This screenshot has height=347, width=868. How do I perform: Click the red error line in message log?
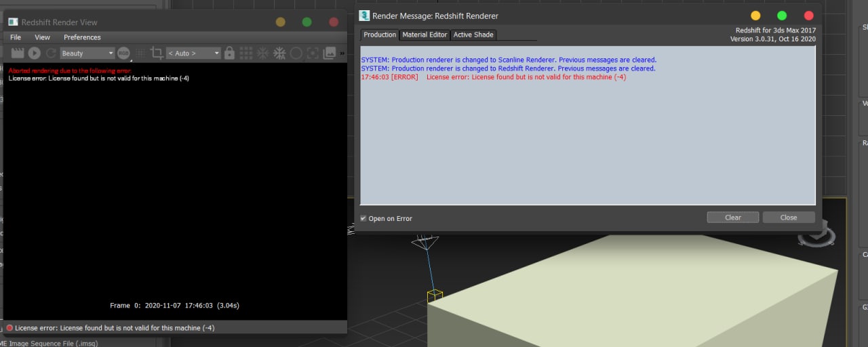[x=494, y=77]
